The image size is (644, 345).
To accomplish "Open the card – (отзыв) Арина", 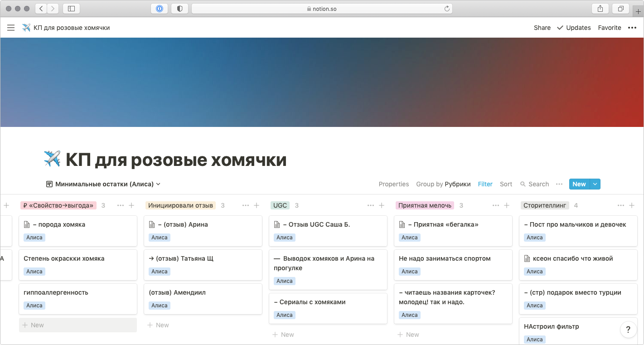I will [x=203, y=231].
